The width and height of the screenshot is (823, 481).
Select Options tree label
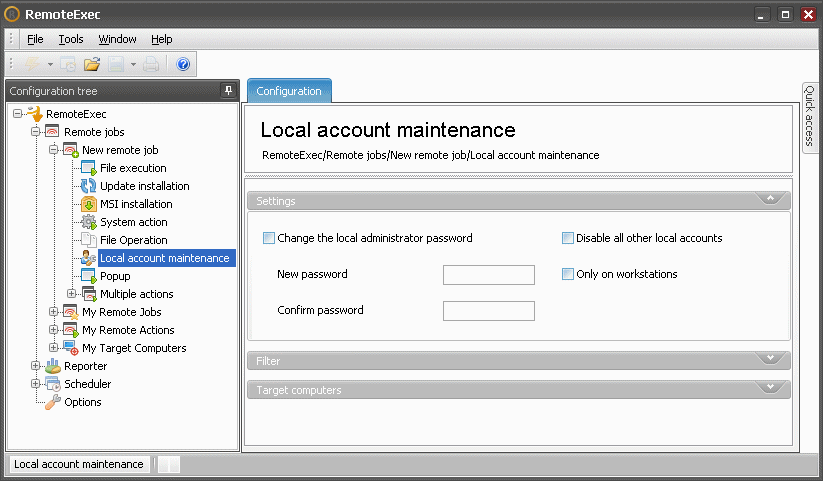[83, 402]
